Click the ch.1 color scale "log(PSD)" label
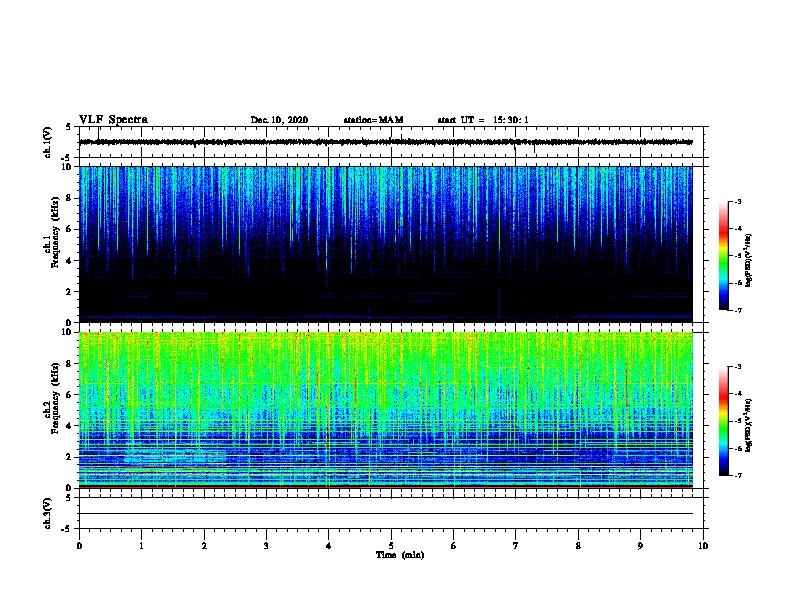The image size is (792, 612). click(749, 260)
